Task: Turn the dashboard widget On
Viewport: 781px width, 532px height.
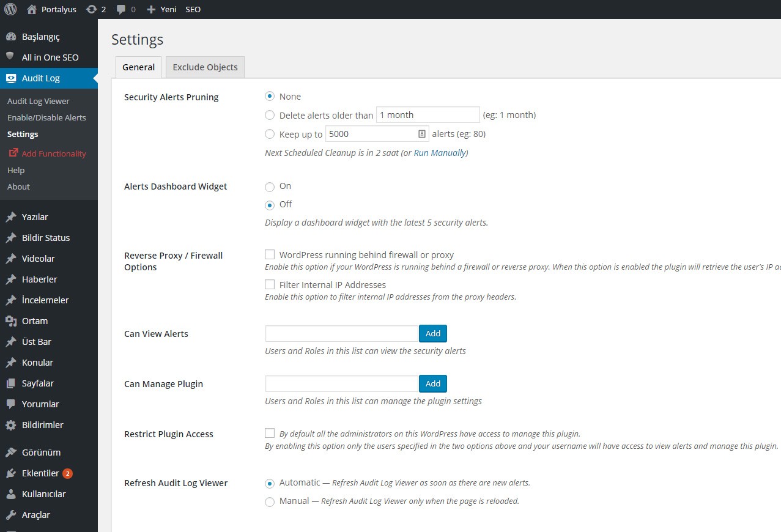Action: click(270, 187)
